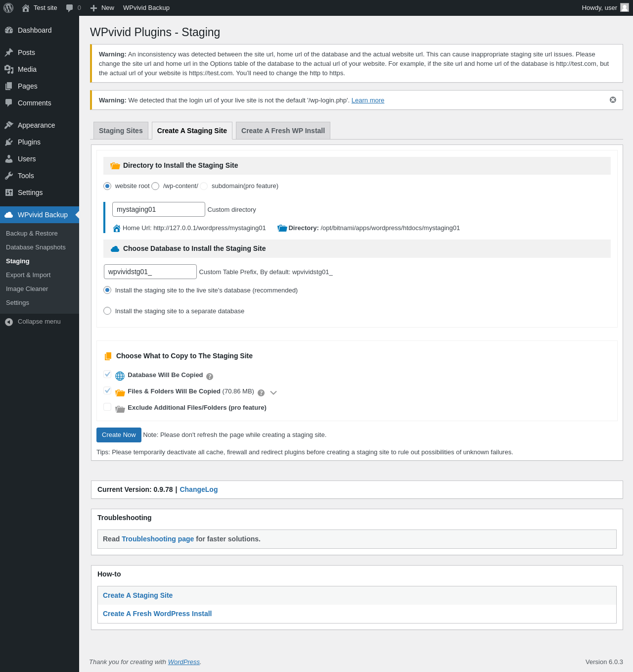
Task: Toggle Files & Folders Will Be Copied checkbox
Action: [107, 390]
